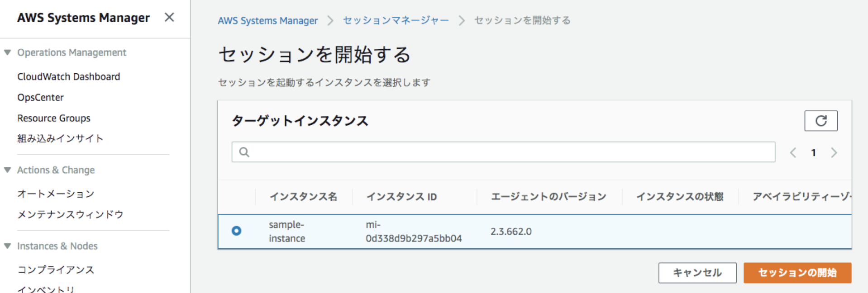Viewport: 868px width, 293px height.
Task: Go to next page of instances
Action: pyautogui.click(x=834, y=153)
